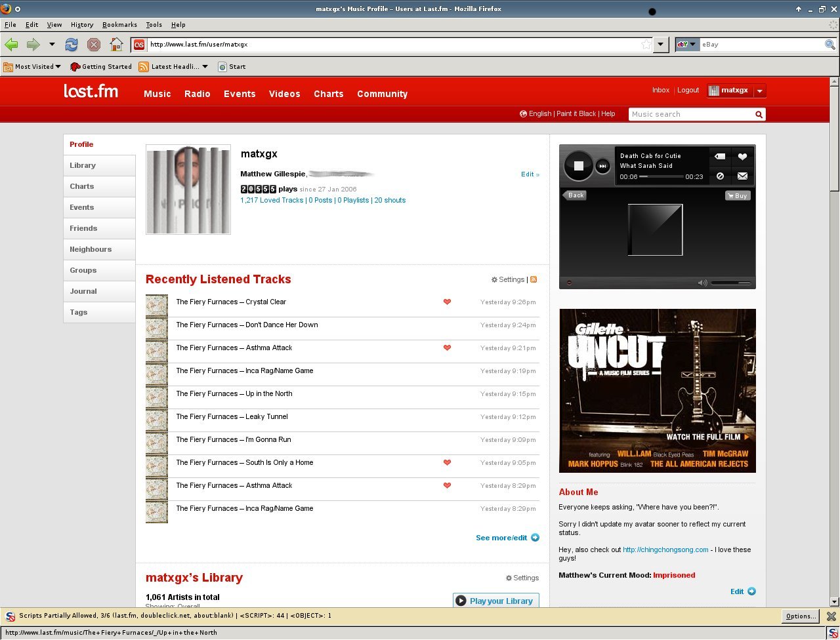Click See more/edit arrow link
840x640 pixels.
click(x=507, y=538)
